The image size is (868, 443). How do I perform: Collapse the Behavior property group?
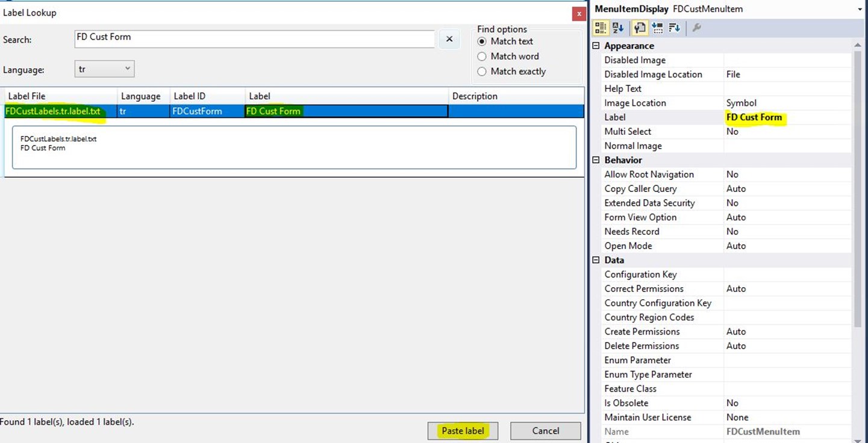click(x=596, y=160)
